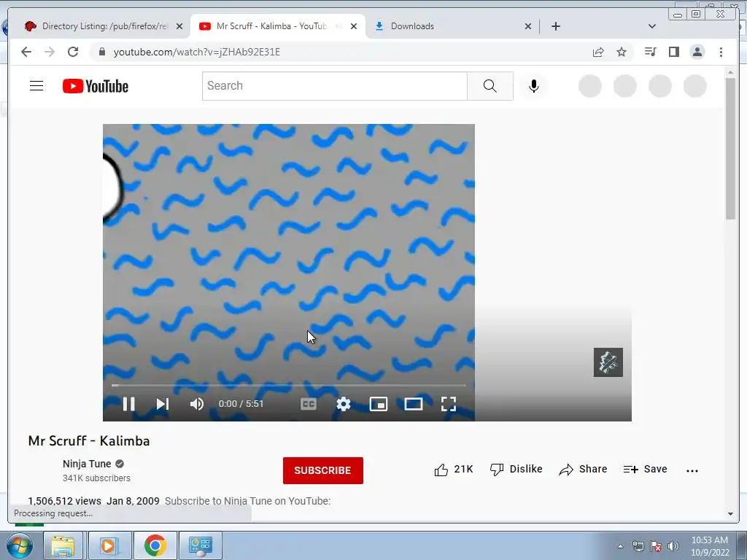Open system volume tray icon
The width and height of the screenshot is (747, 560).
(x=673, y=546)
